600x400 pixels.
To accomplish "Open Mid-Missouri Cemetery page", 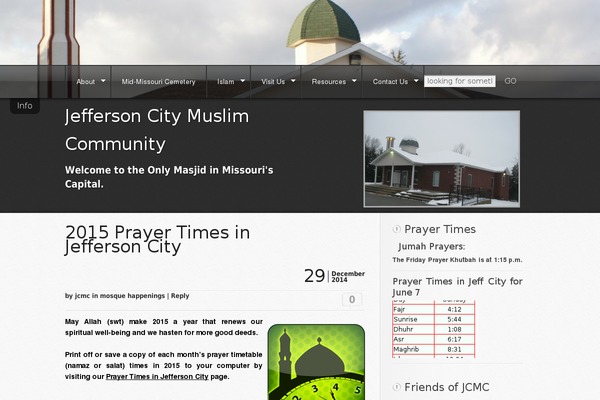I will (158, 82).
